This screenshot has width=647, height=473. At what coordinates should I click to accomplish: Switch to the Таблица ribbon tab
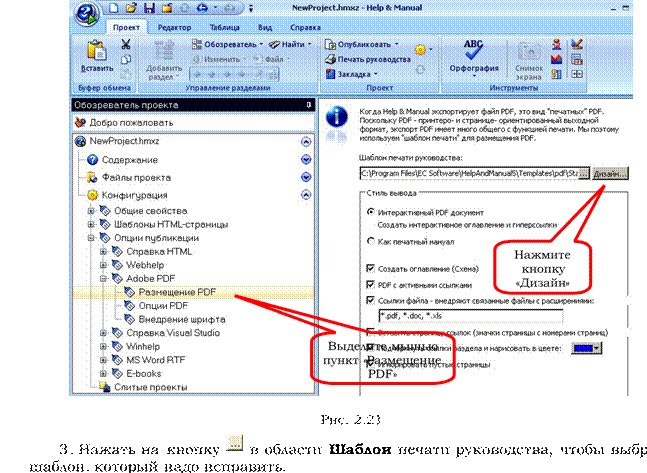[x=224, y=28]
